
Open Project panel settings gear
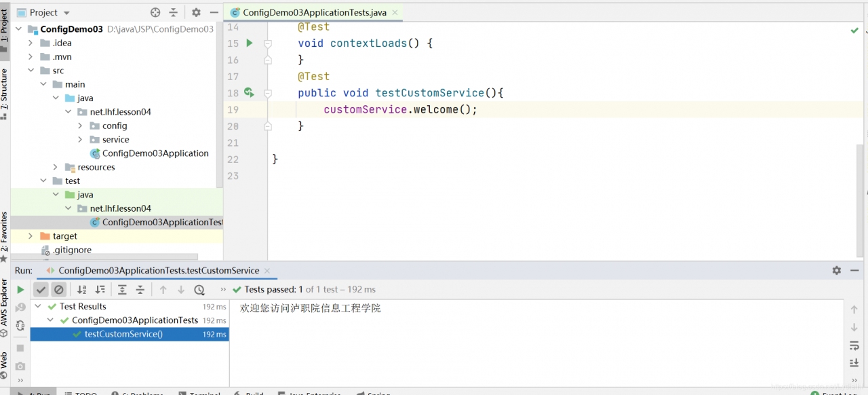(x=196, y=12)
